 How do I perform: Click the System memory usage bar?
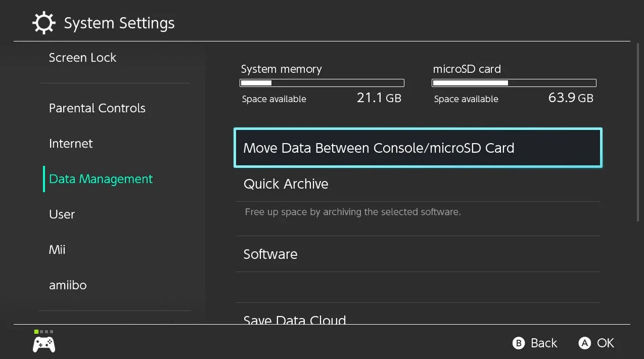click(322, 83)
